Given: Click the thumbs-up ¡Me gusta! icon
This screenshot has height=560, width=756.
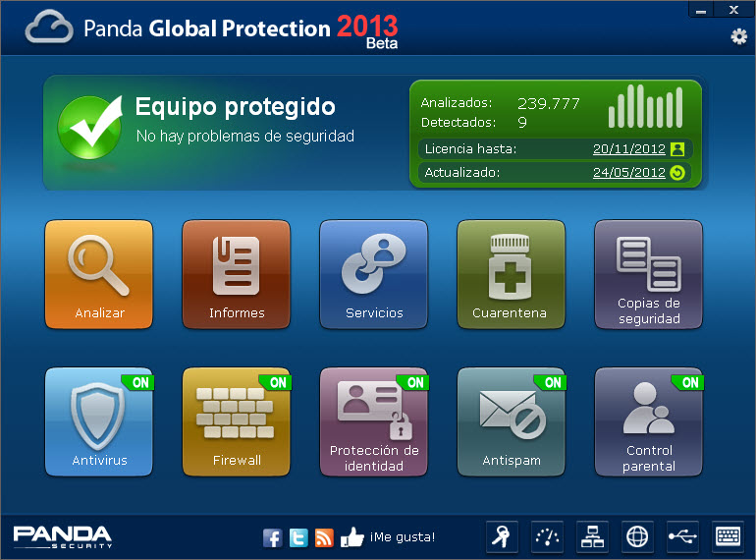Looking at the screenshot, I should [351, 536].
